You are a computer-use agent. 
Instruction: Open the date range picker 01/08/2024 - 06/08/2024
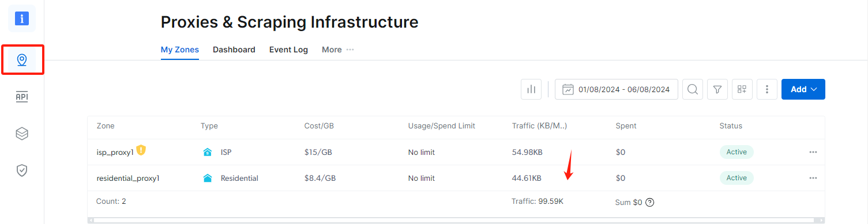(617, 89)
